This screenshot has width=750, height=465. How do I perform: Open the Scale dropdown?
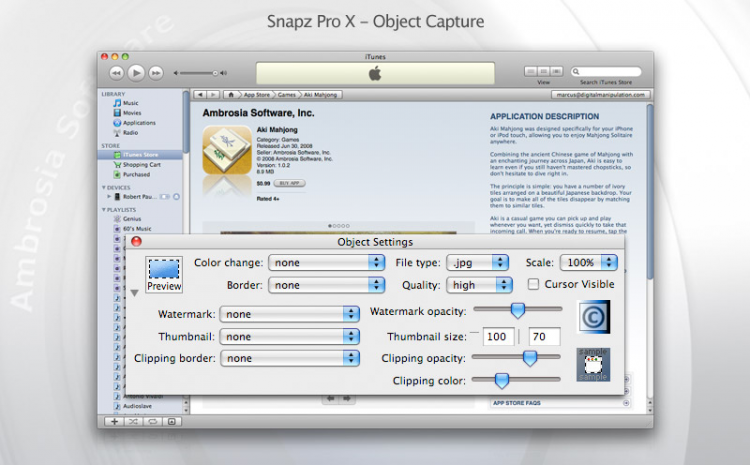tap(589, 263)
